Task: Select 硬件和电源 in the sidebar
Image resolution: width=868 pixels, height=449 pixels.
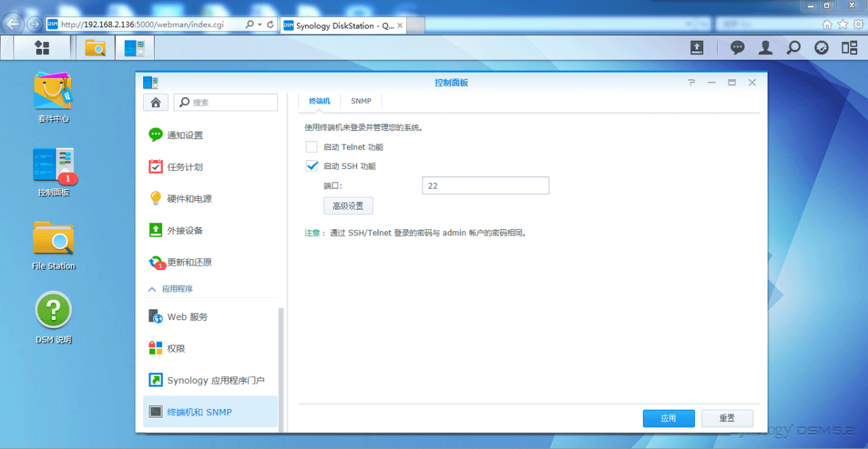Action: click(x=189, y=199)
